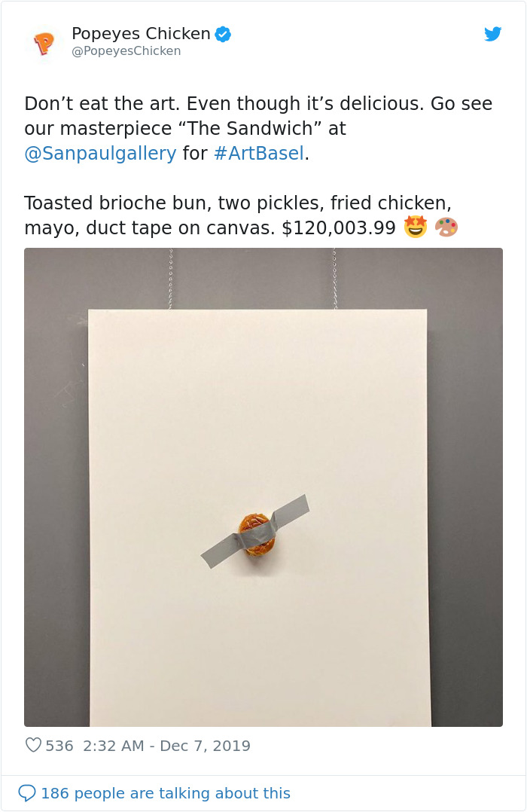Click the @PopeyesChicken handle
Viewport: 527px width, 812px height.
[125, 51]
